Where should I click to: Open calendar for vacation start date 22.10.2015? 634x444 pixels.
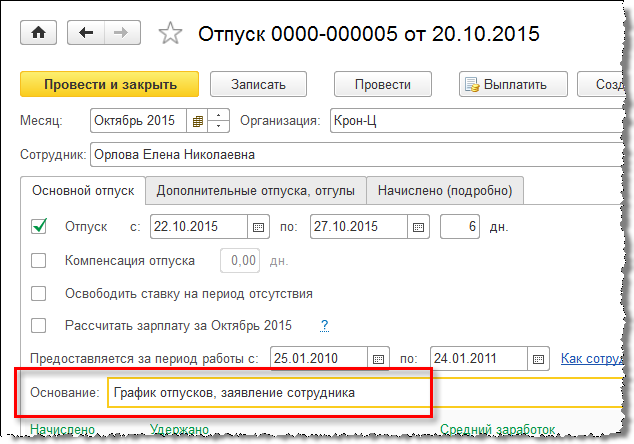click(258, 227)
